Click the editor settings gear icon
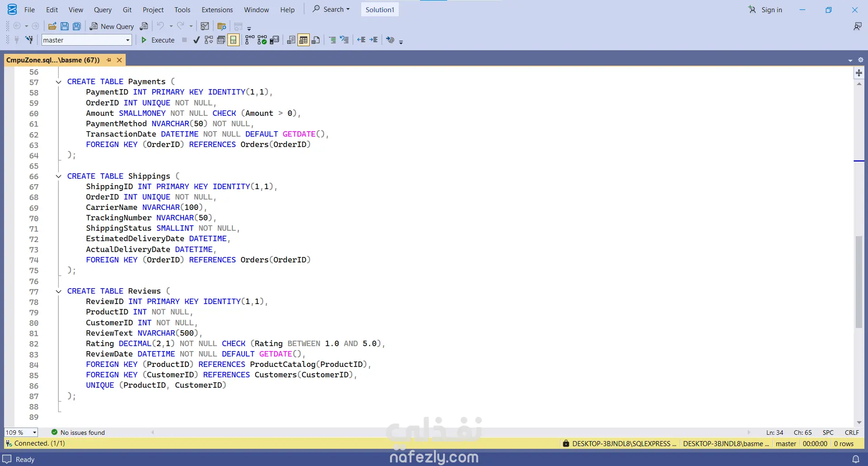868x466 pixels. pos(861,60)
